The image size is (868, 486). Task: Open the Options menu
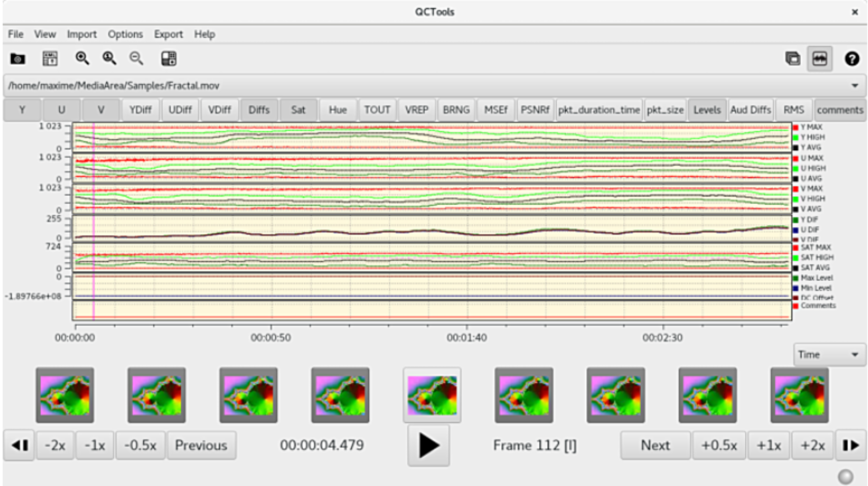(x=125, y=34)
